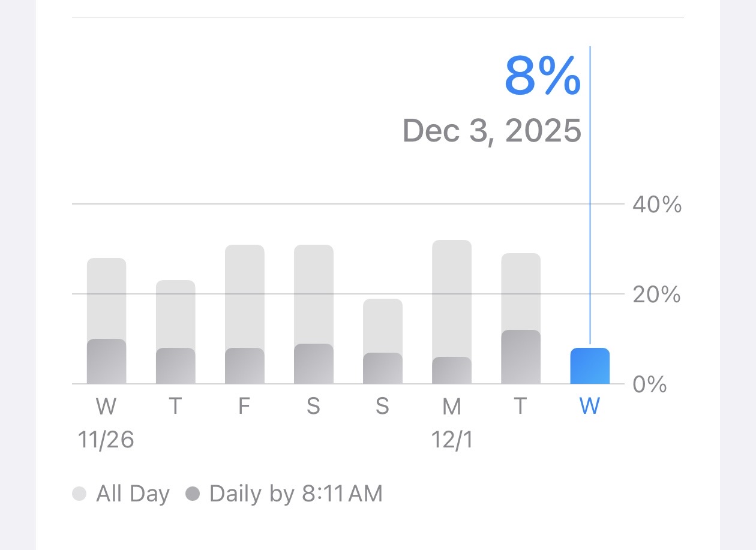Click the light gray All Day legend dot
This screenshot has width=756, height=550.
tap(79, 494)
